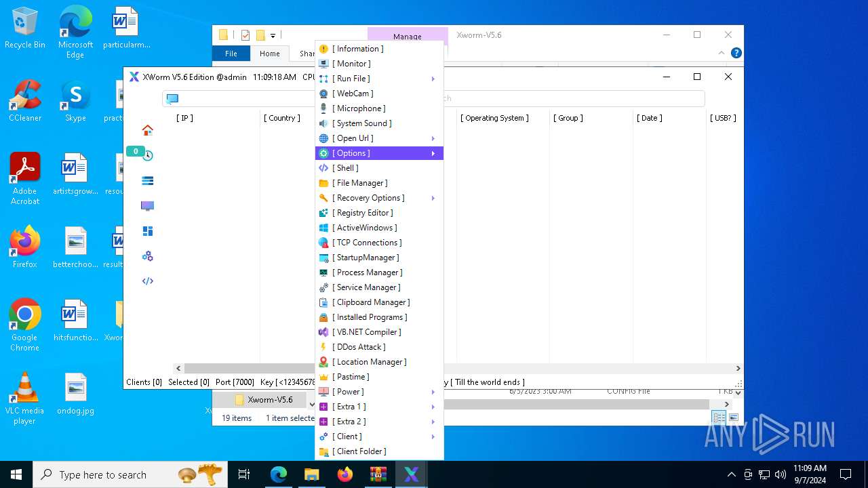The image size is (868, 488).
Task: Switch Explorer to large icons view
Action: [x=733, y=418]
